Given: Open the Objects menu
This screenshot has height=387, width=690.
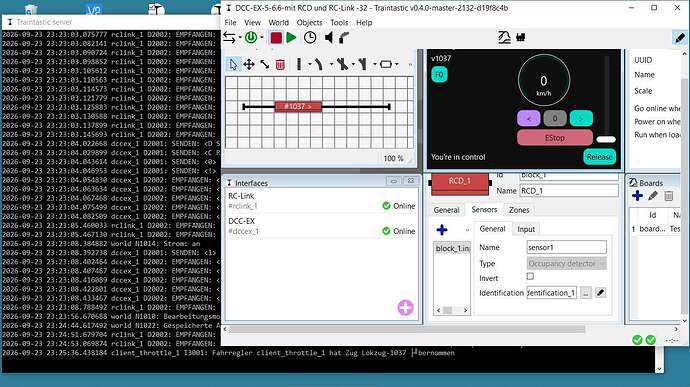Looking at the screenshot, I should click(309, 22).
